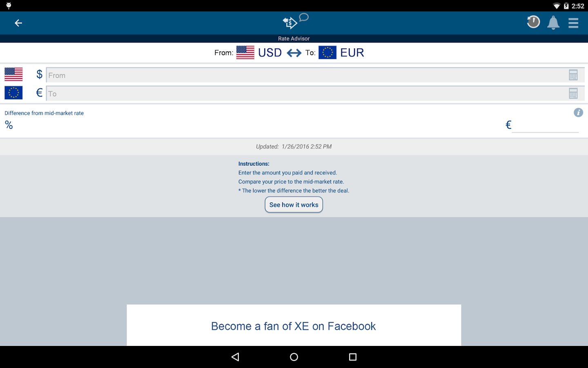This screenshot has height=368, width=588.
Task: Open Become a fan of XE on Facebook
Action: pos(294,326)
